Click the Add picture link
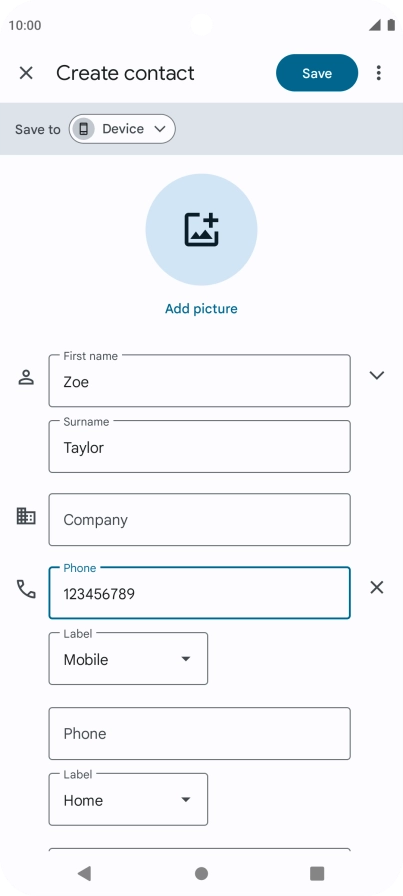This screenshot has height=896, width=403. [201, 309]
